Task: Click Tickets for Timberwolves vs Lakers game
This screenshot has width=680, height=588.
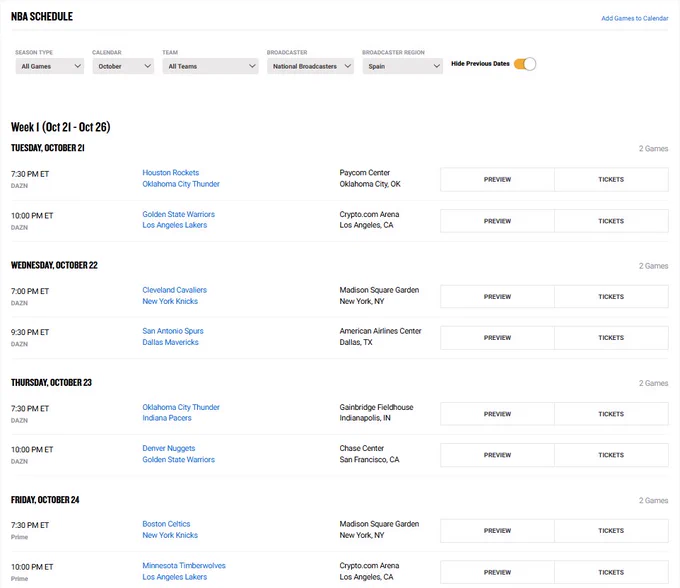Action: 611,572
